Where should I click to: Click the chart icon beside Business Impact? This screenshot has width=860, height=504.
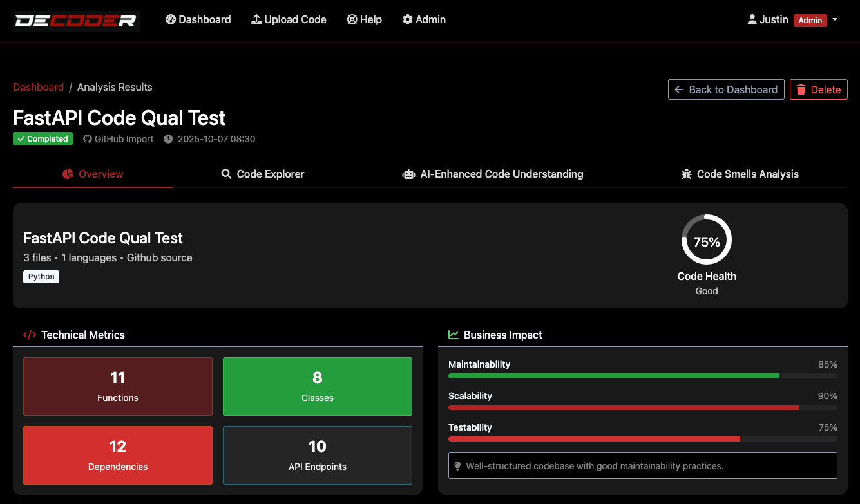point(452,335)
